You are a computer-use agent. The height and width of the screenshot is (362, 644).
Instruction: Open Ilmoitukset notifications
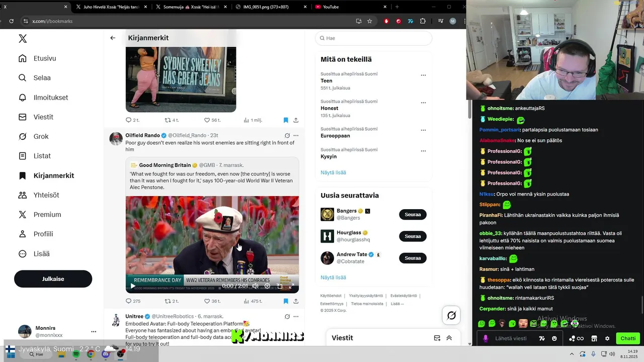(x=43, y=98)
